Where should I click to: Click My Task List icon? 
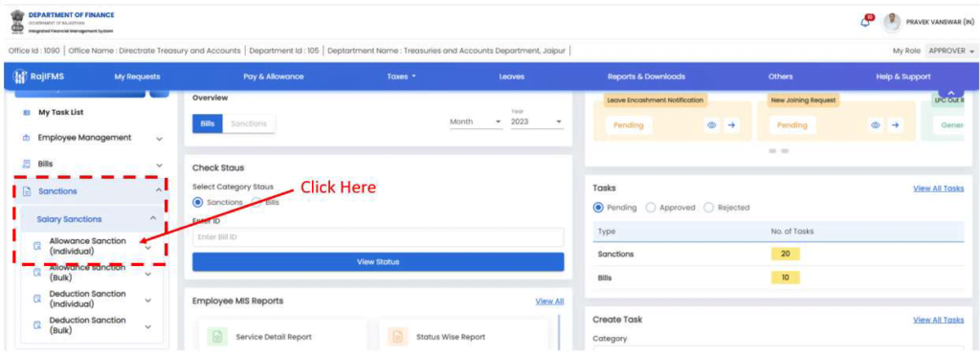pos(26,113)
